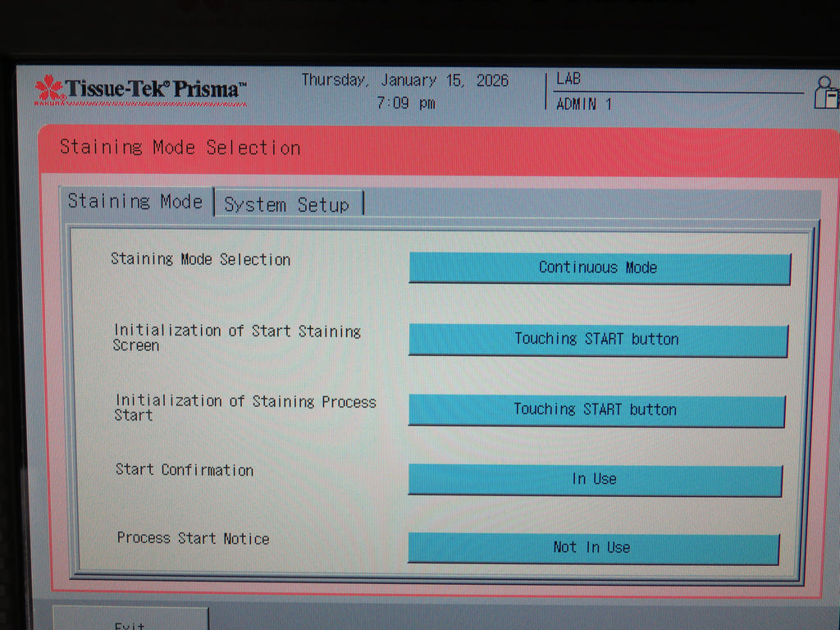Click the ADMIN 1 user name
Image resolution: width=840 pixels, height=630 pixels.
coord(584,104)
